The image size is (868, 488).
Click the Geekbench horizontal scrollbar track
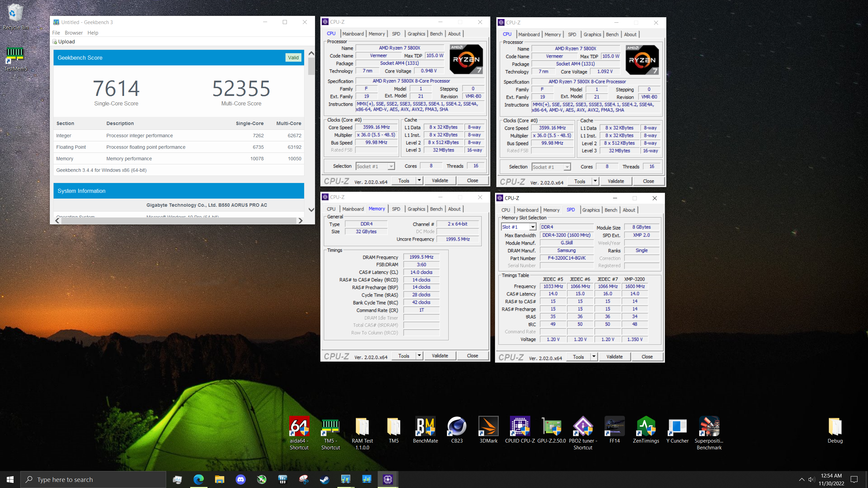(179, 221)
